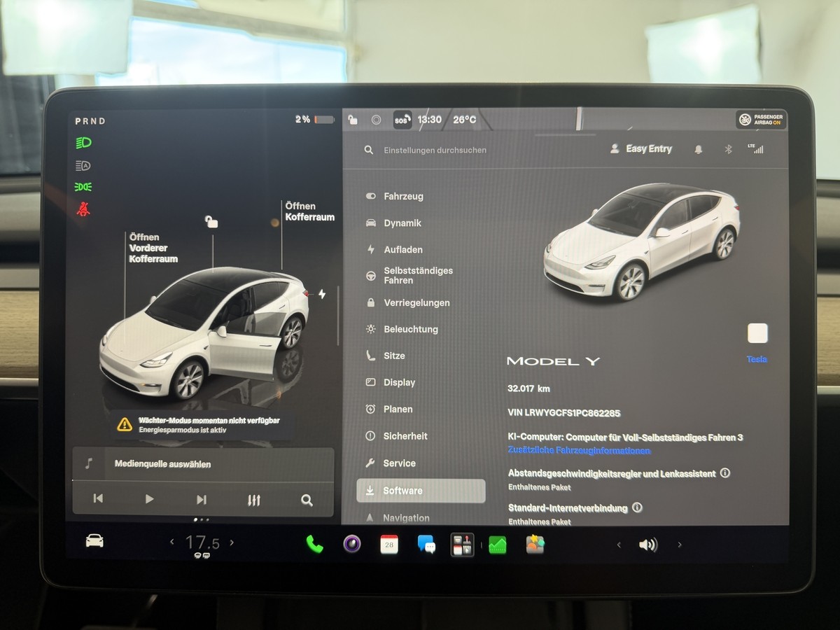Tap the 13:30 clock

click(x=430, y=120)
